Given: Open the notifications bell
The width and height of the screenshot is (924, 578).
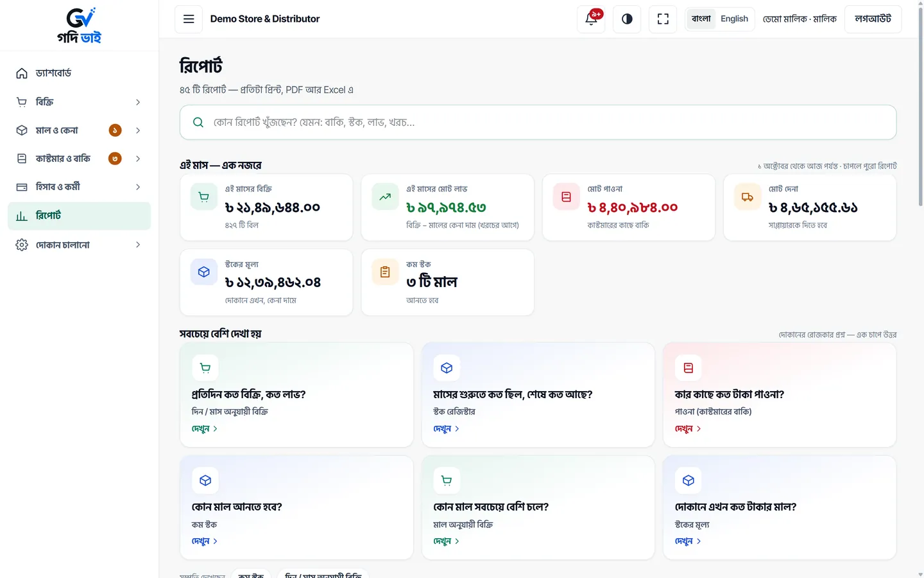Looking at the screenshot, I should click(591, 19).
